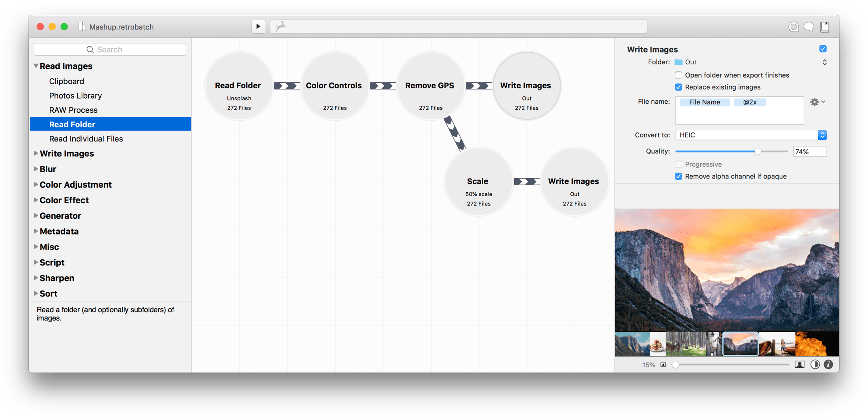Click the deer icon in the toolbar
Screen dimensions: 868x417
(x=281, y=26)
